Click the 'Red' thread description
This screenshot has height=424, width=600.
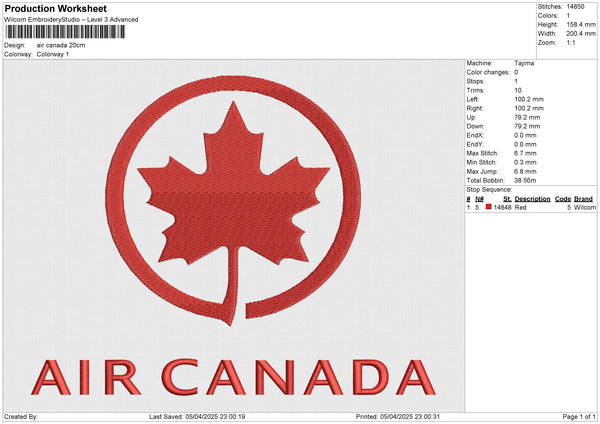coord(520,207)
